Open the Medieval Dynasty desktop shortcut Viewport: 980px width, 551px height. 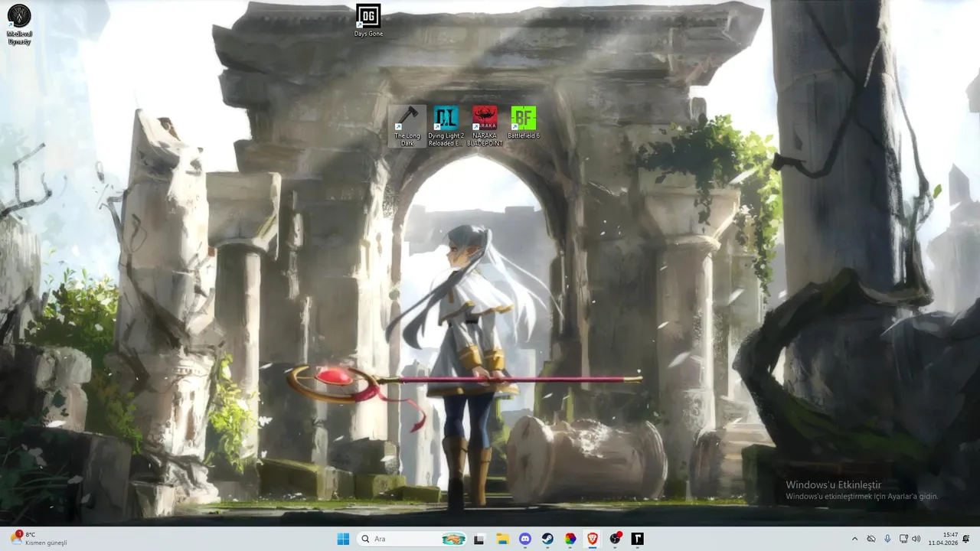point(19,24)
